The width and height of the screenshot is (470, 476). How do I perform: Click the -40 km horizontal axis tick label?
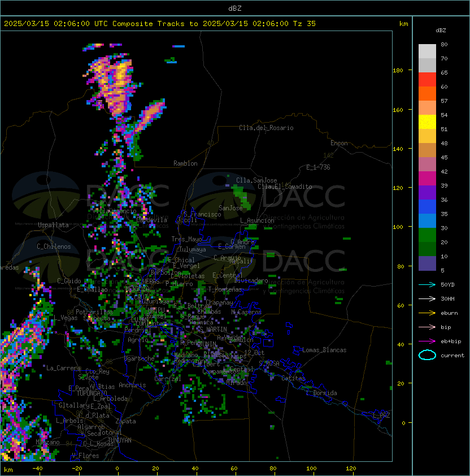37,469
